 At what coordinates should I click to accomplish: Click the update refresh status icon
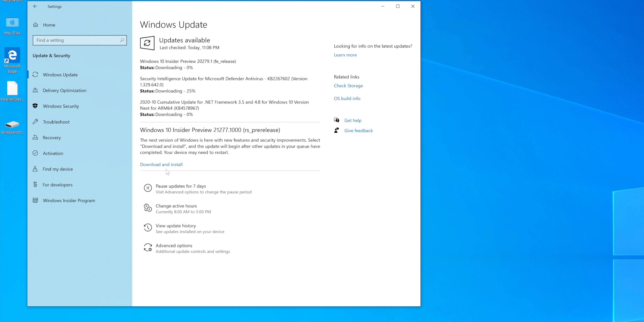click(147, 43)
